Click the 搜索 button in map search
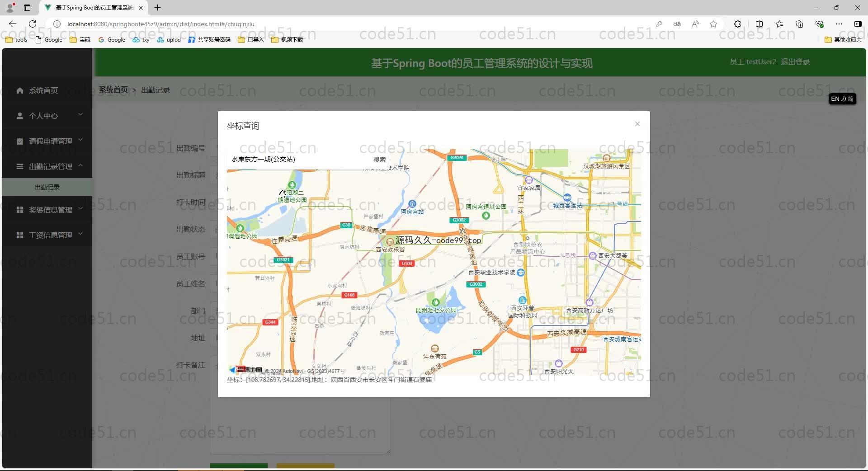This screenshot has height=471, width=868. 379,160
